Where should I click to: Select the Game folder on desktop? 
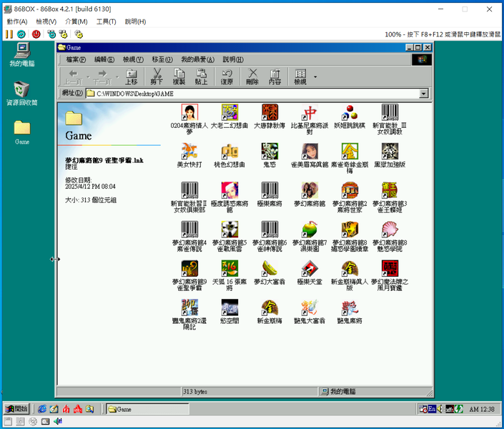click(22, 133)
